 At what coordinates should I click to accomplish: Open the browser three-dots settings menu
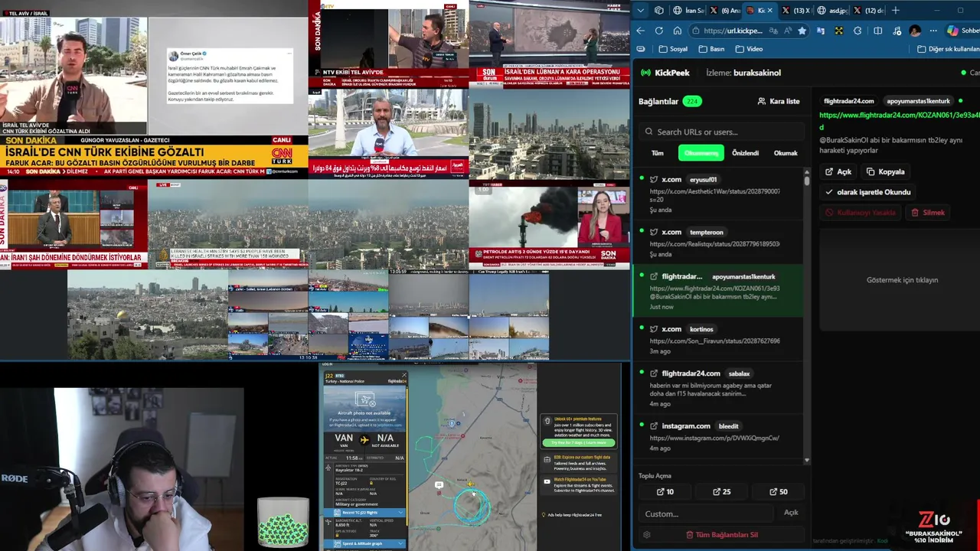(x=933, y=31)
